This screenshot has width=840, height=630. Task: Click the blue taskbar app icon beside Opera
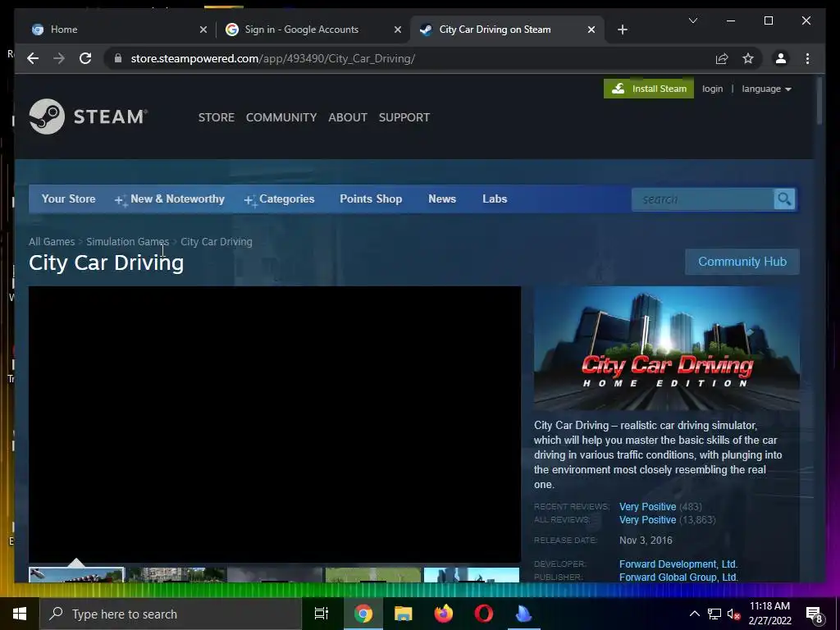(523, 614)
